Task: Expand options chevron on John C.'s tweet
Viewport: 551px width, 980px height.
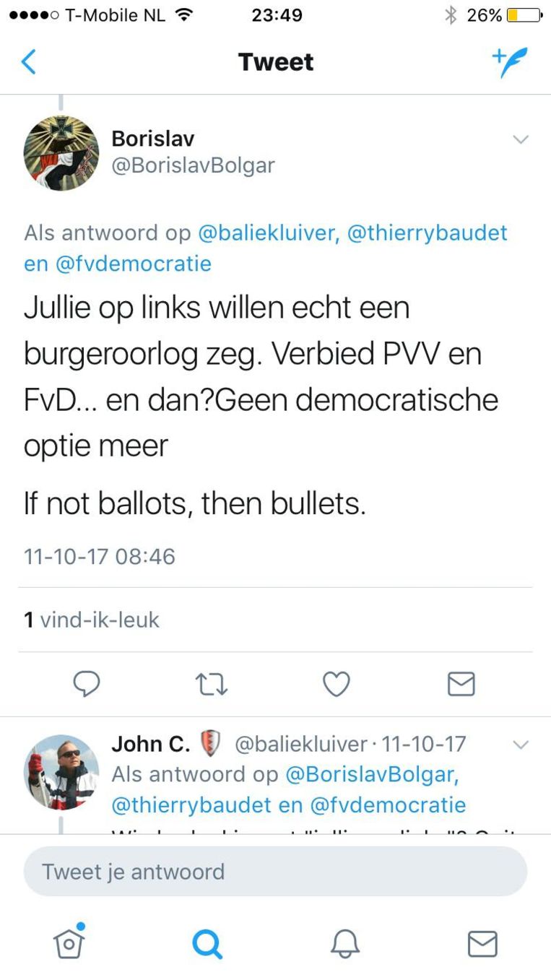Action: [521, 745]
